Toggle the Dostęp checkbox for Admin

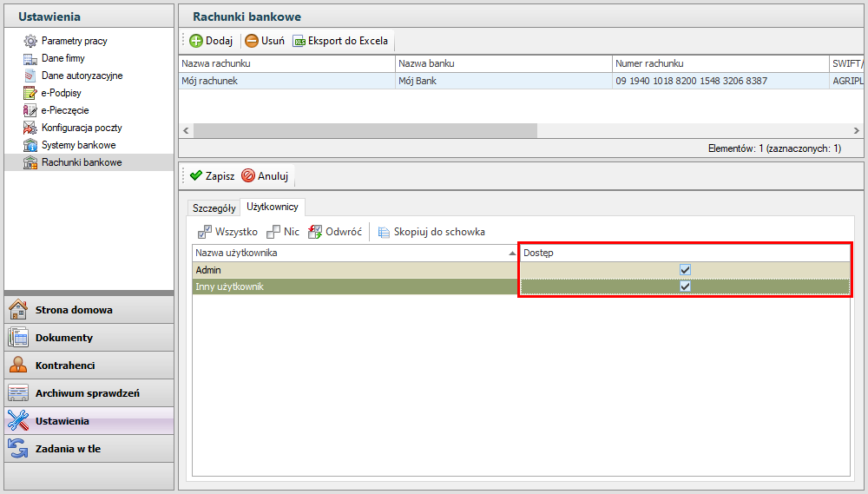click(685, 270)
